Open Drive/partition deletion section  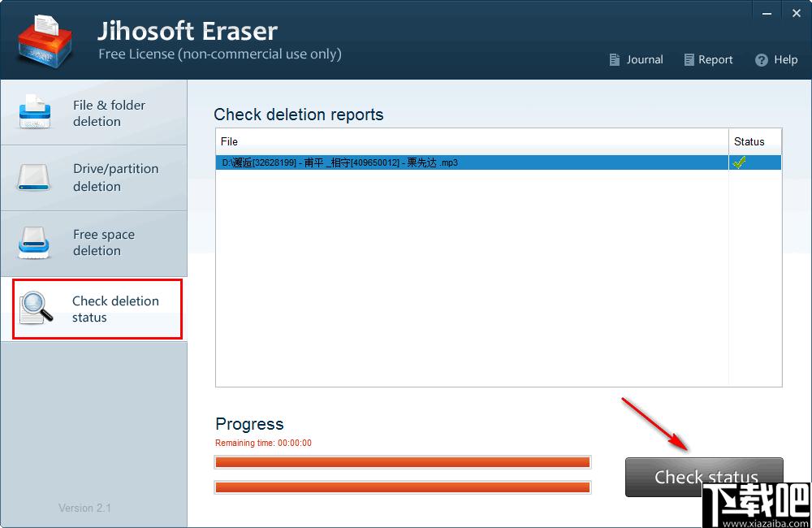(x=93, y=178)
